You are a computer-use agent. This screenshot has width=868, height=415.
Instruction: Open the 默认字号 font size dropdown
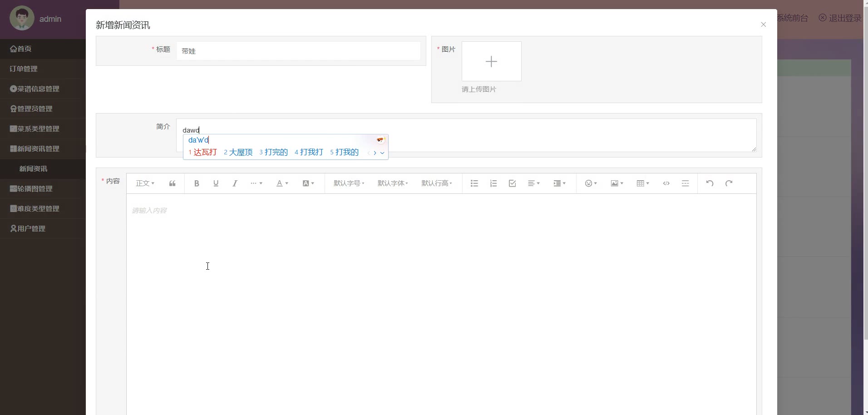click(349, 183)
